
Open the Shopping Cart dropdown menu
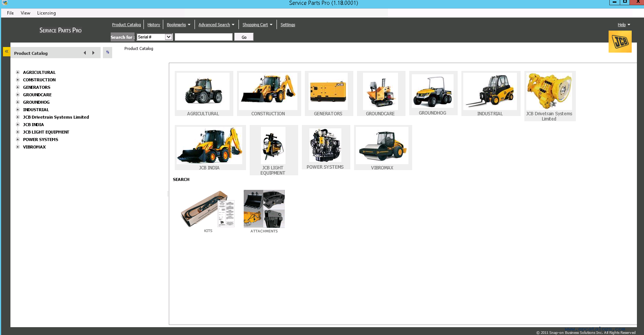258,25
